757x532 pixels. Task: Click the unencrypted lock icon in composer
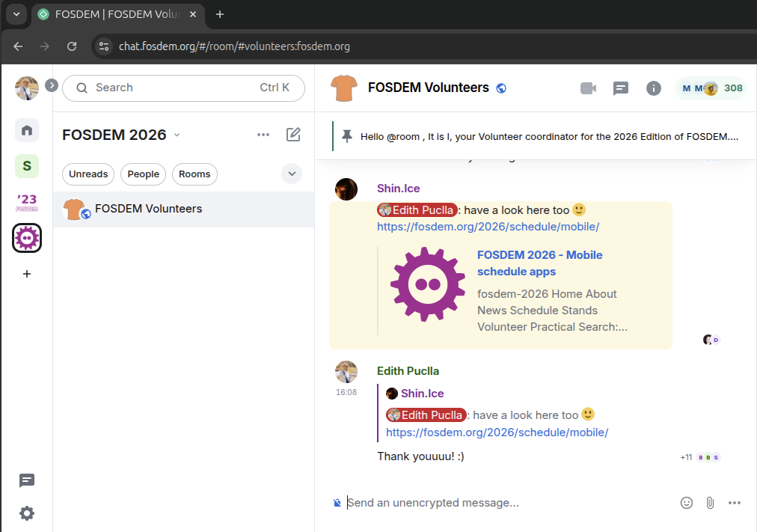[337, 503]
